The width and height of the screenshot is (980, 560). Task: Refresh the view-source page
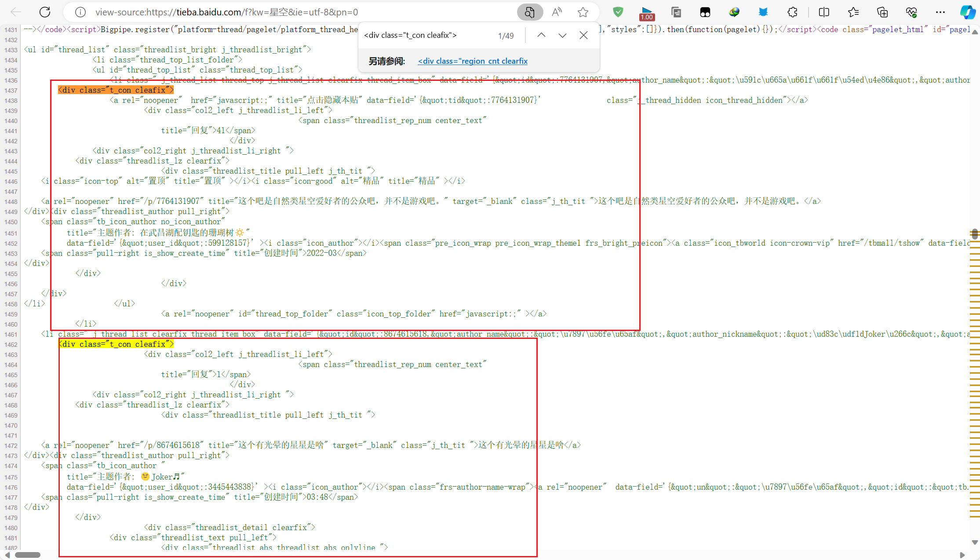[45, 12]
